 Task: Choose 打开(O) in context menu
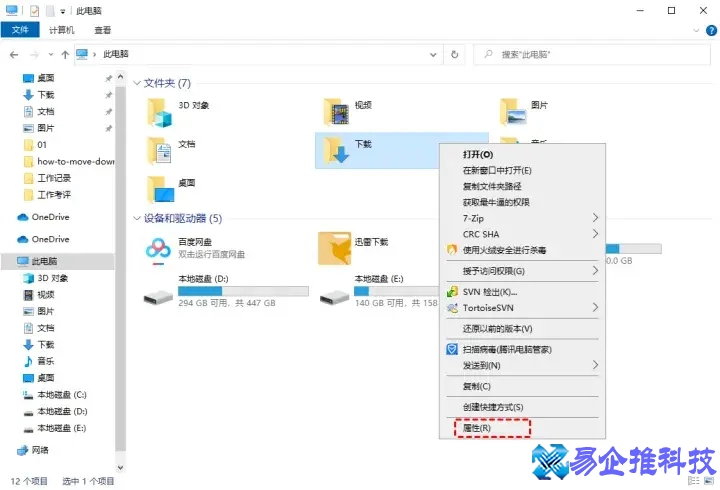478,155
